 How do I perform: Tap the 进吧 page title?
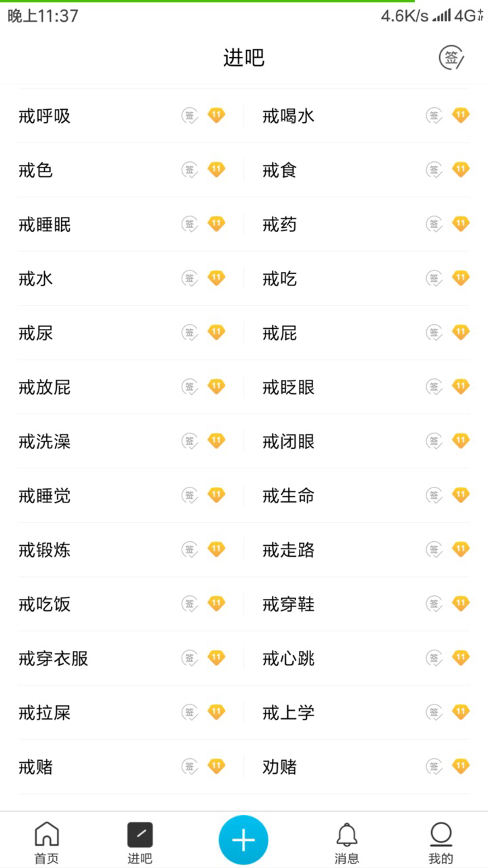(x=244, y=58)
